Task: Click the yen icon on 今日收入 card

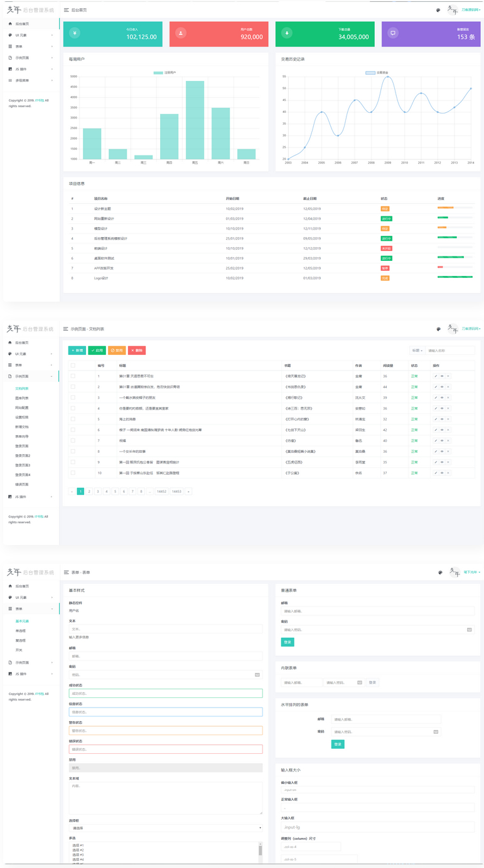Action: coord(75,33)
